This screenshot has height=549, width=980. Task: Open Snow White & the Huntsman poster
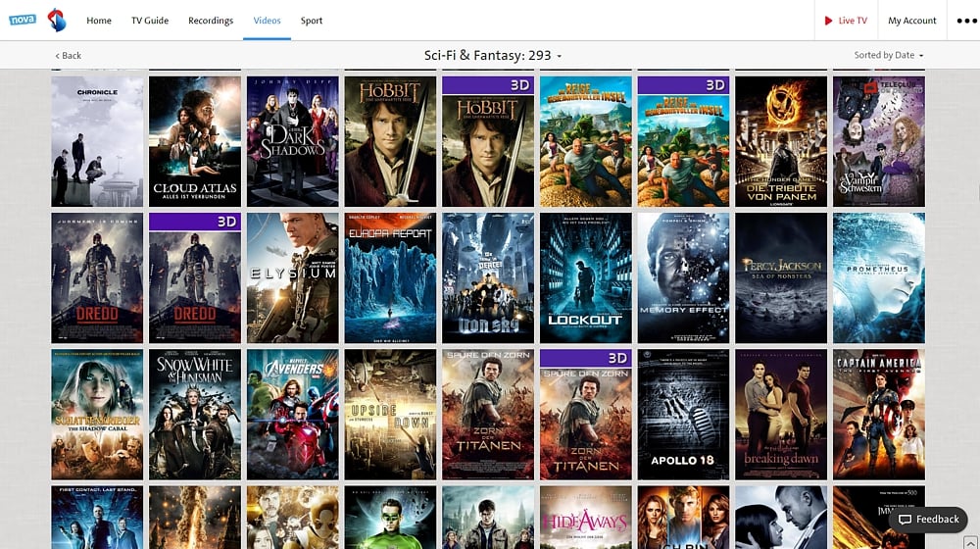pos(194,414)
